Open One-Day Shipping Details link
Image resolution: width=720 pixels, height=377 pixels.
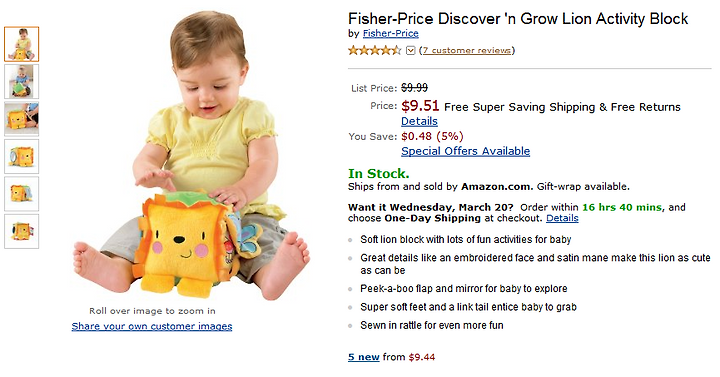pyautogui.click(x=562, y=218)
